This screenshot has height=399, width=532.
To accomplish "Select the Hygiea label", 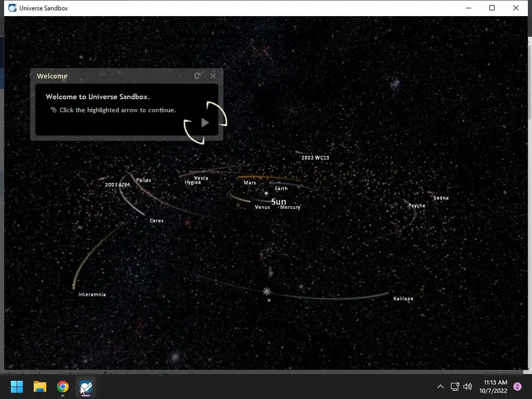I will [x=192, y=182].
